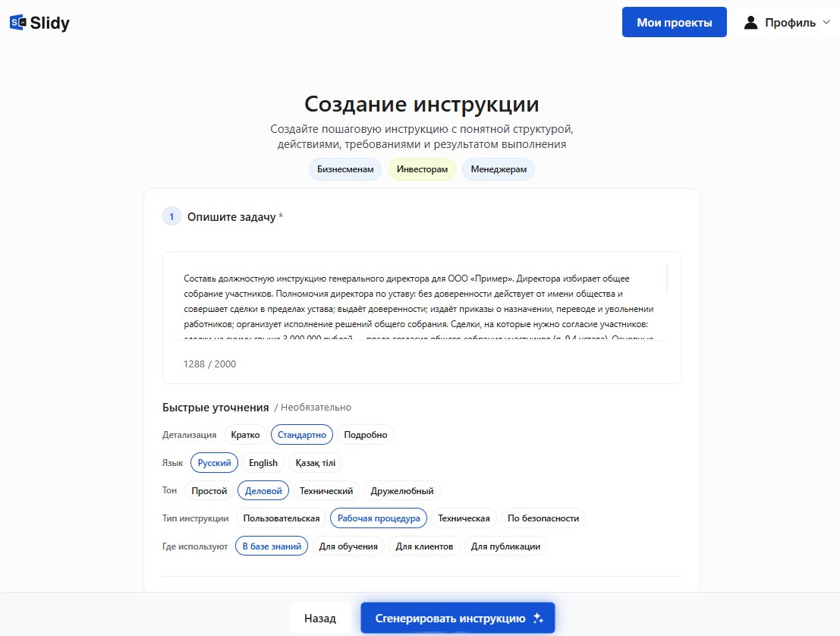Click the Slidy logo icon
The width and height of the screenshot is (840, 636).
17,23
